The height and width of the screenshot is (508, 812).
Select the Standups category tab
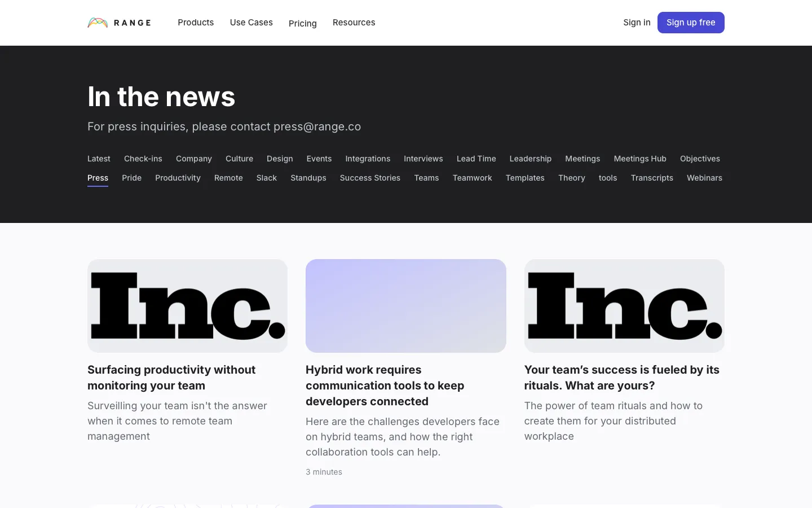[x=308, y=178]
